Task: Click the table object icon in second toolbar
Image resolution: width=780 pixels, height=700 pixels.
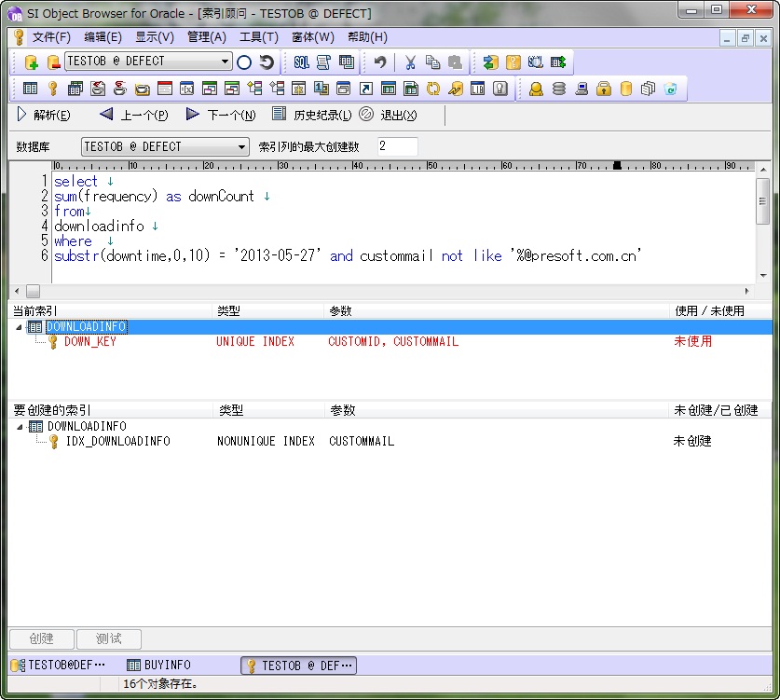Action: [31, 89]
